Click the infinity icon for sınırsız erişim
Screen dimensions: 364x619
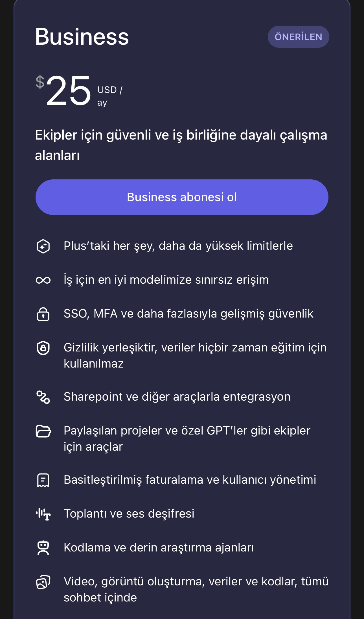coord(43,280)
